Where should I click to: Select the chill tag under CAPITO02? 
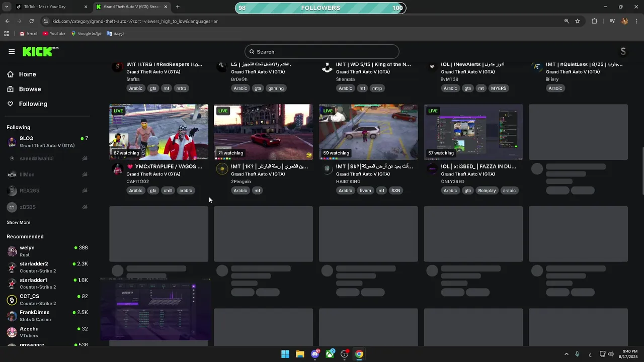pos(168,191)
